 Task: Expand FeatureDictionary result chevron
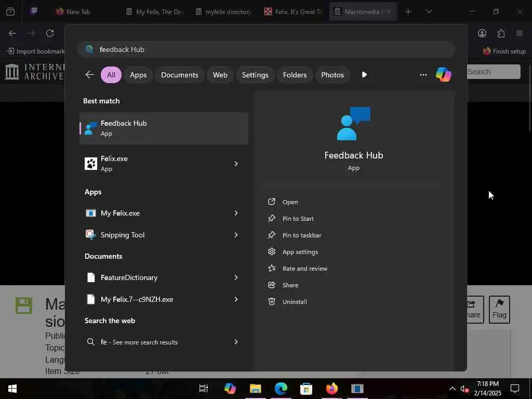pos(236,277)
